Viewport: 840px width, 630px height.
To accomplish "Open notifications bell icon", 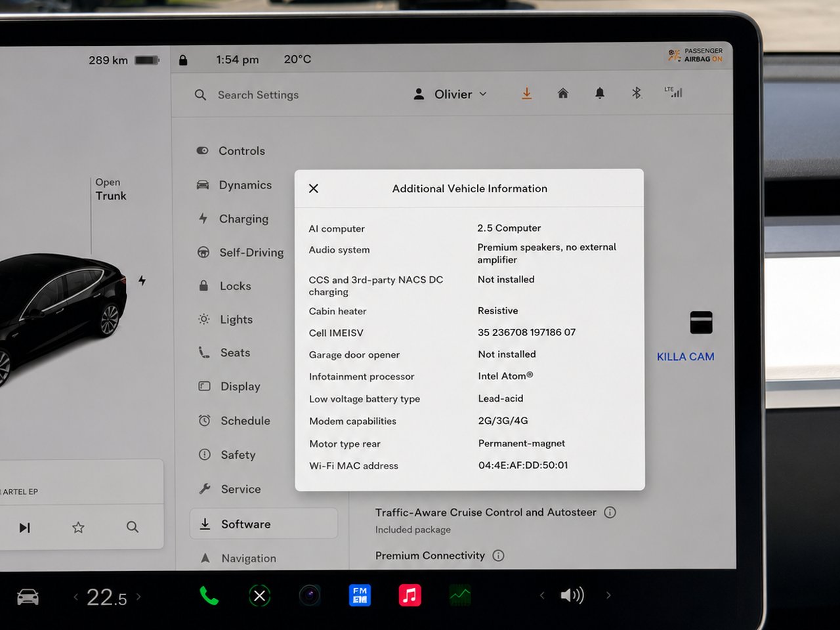I will tap(600, 93).
